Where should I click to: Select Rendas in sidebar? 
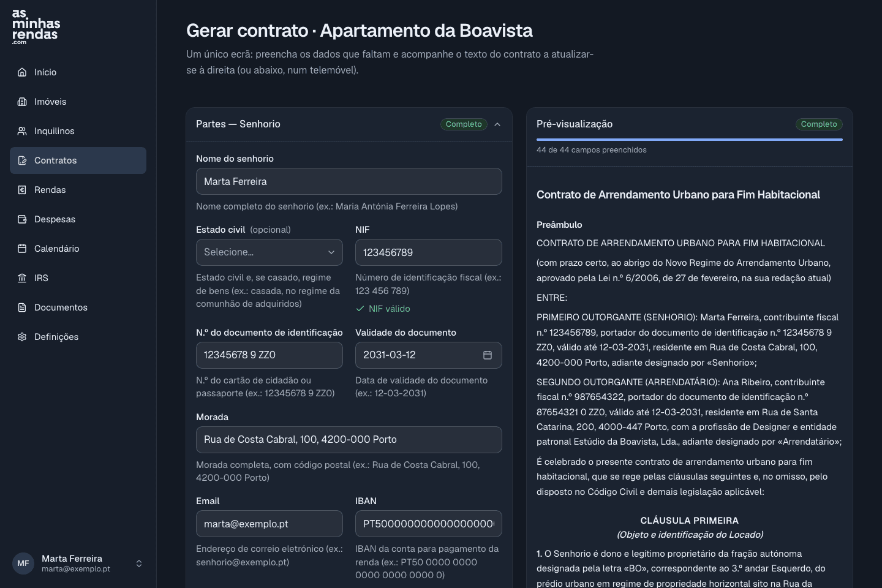(78, 190)
